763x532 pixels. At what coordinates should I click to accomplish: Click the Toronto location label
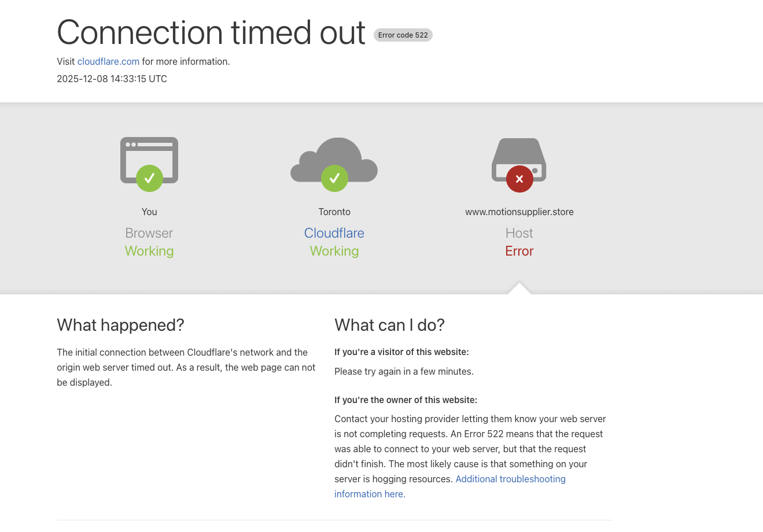334,212
